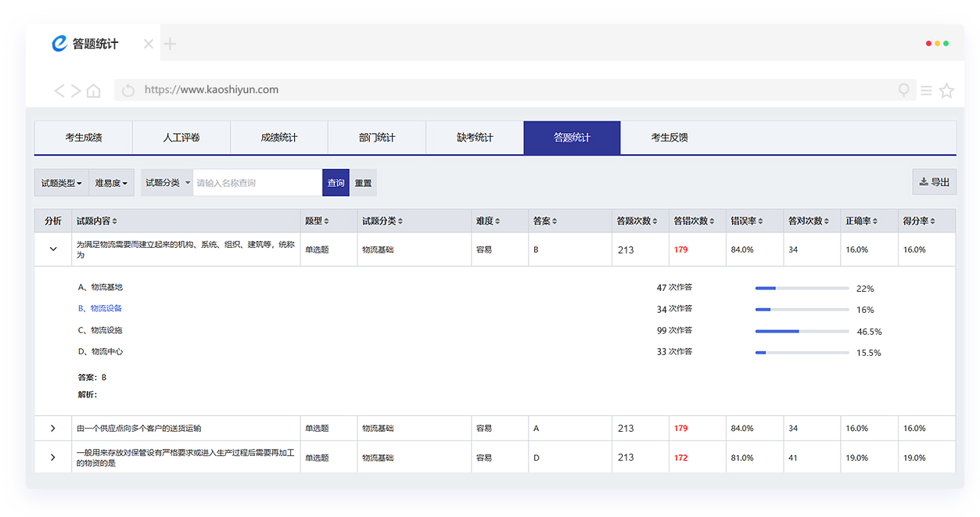This screenshot has width=980, height=517.
Task: Open a new tab with plus icon
Action: pos(171,44)
